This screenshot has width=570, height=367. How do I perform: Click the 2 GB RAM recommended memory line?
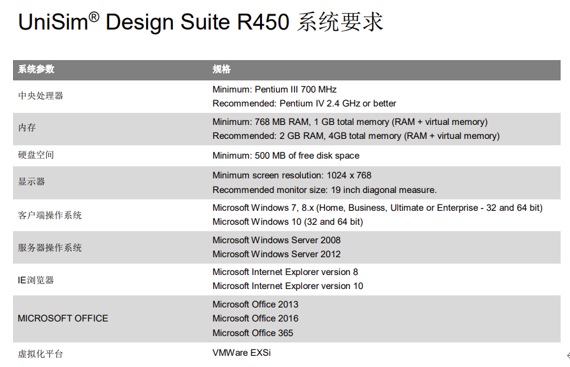point(356,136)
